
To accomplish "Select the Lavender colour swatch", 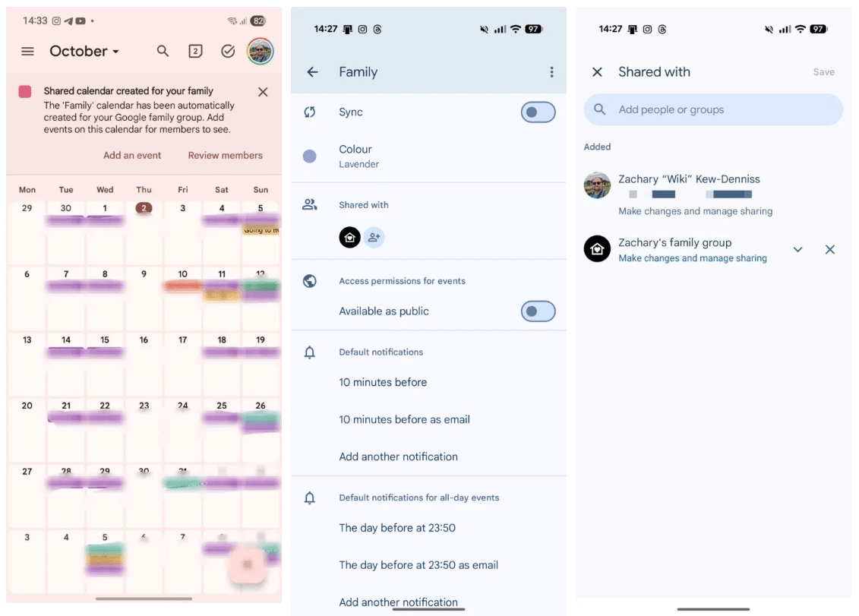I will pos(310,156).
